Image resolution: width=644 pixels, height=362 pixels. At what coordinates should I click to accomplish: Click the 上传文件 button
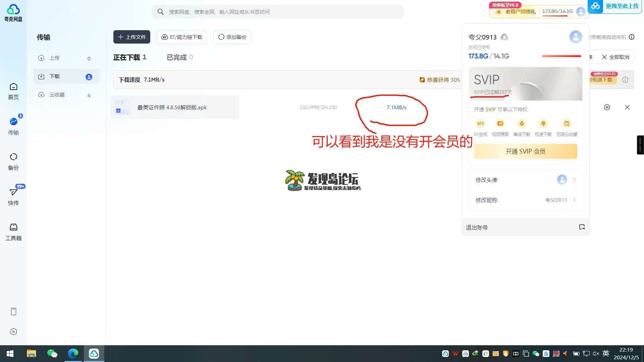132,37
